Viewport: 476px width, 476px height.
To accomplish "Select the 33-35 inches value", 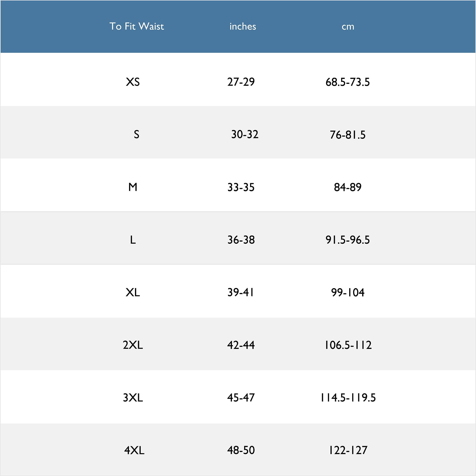I will [241, 188].
